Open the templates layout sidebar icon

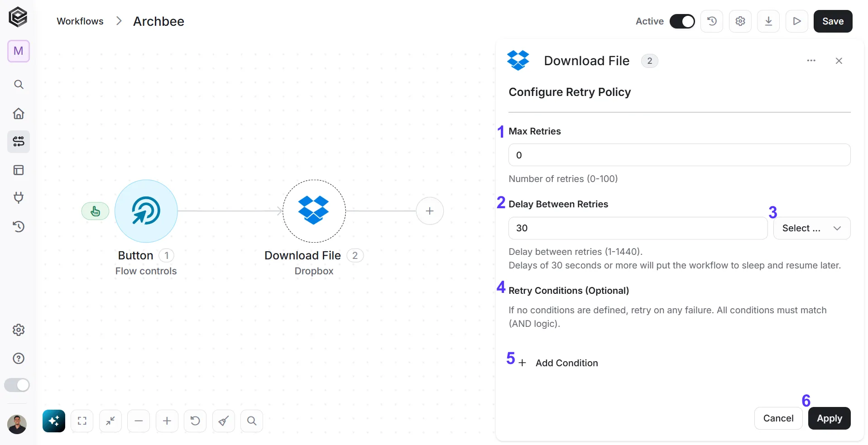(19, 170)
